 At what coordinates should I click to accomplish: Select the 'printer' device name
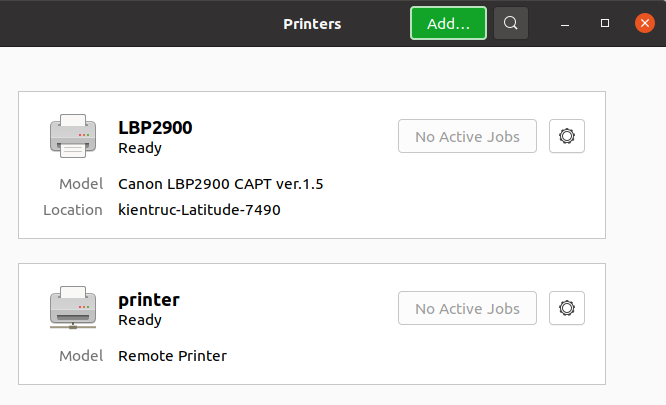(149, 299)
